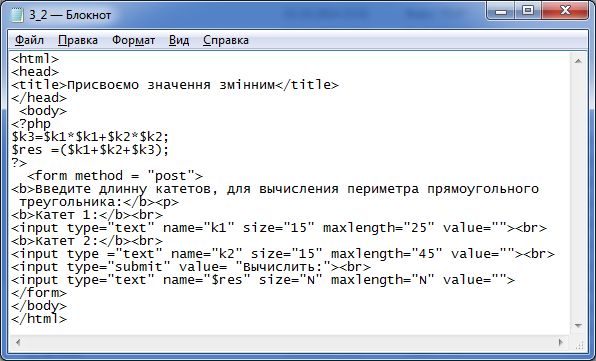Minimize the Блокнот window

[x=501, y=10]
